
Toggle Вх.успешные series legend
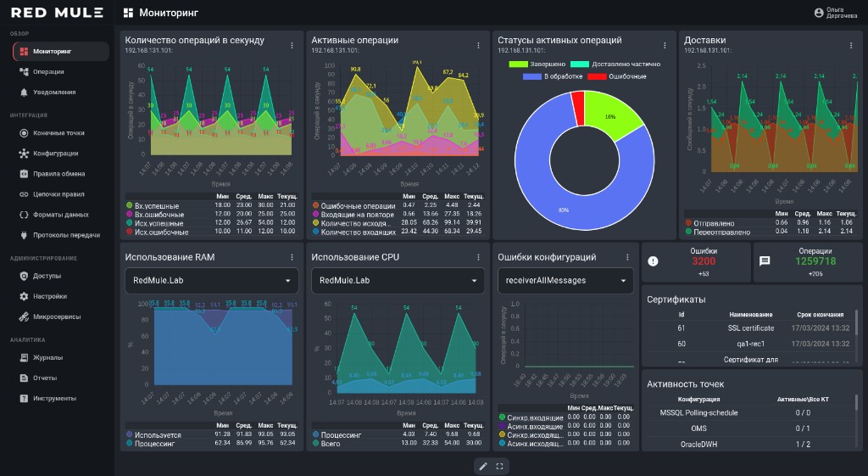point(153,205)
